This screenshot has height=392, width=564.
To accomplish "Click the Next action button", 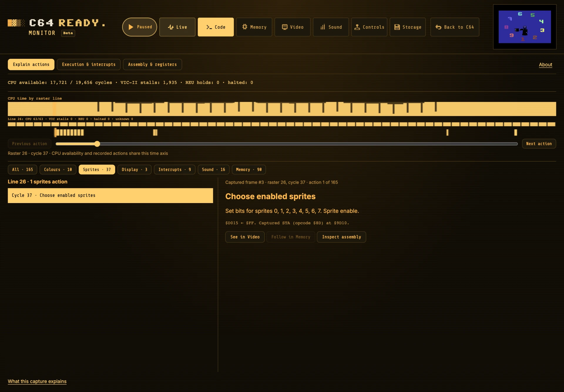I will pos(539,144).
